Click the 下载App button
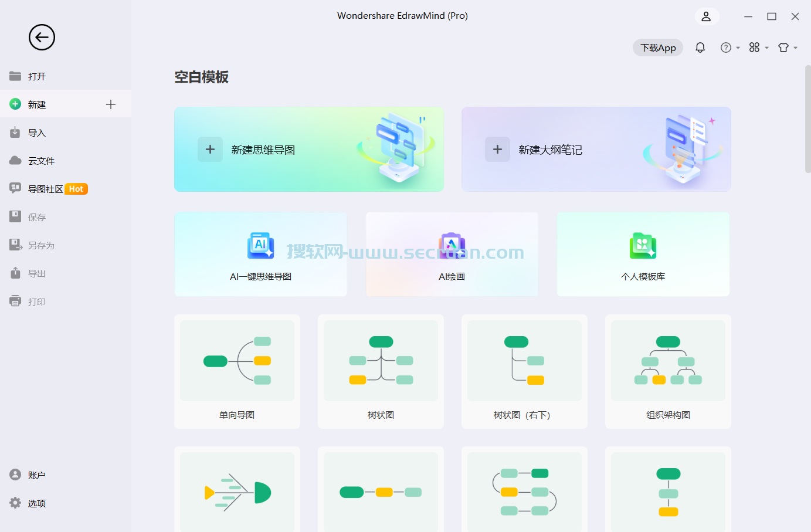The width and height of the screenshot is (811, 532). [x=658, y=48]
